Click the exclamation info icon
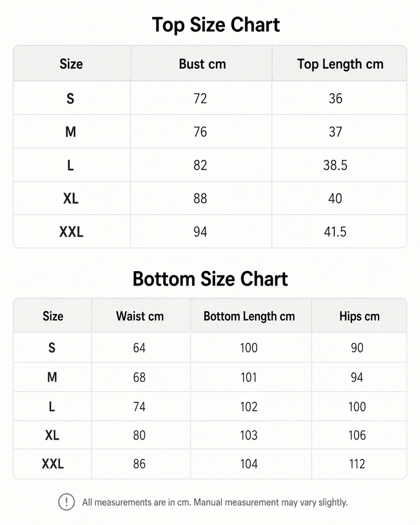The height and width of the screenshot is (525, 420). (x=67, y=502)
